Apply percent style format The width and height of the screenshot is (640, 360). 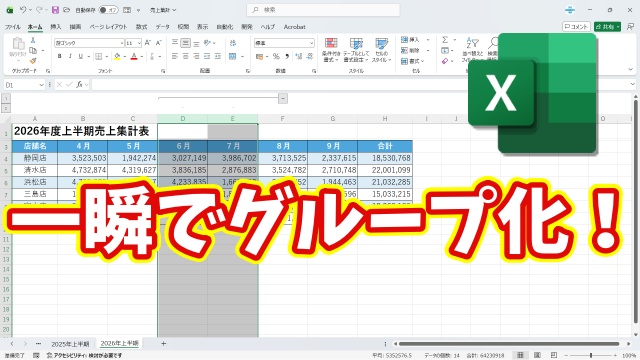(x=276, y=56)
